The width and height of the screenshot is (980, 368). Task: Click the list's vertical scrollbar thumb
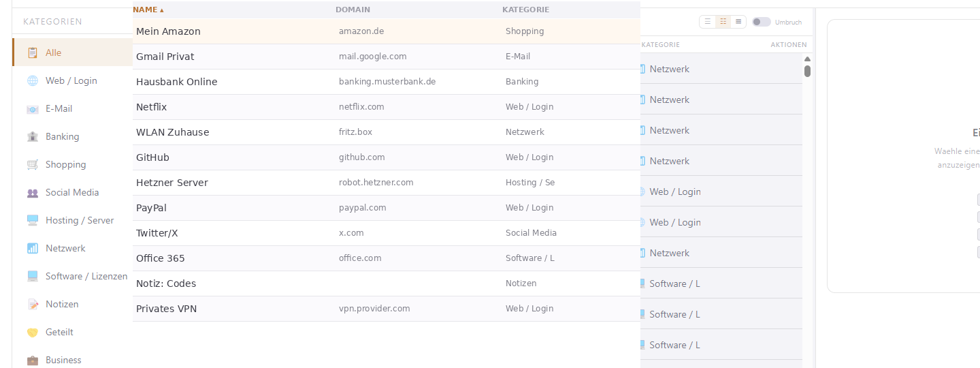(x=807, y=70)
